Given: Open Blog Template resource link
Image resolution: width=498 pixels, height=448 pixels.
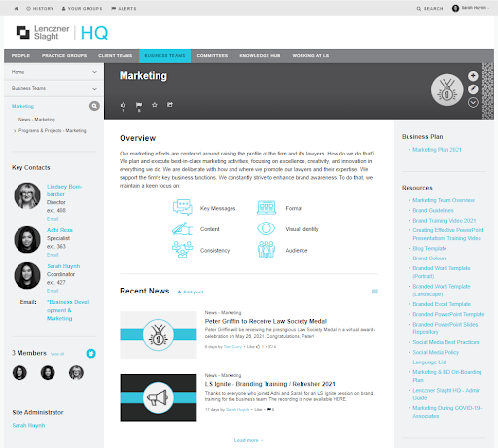Looking at the screenshot, I should 430,248.
